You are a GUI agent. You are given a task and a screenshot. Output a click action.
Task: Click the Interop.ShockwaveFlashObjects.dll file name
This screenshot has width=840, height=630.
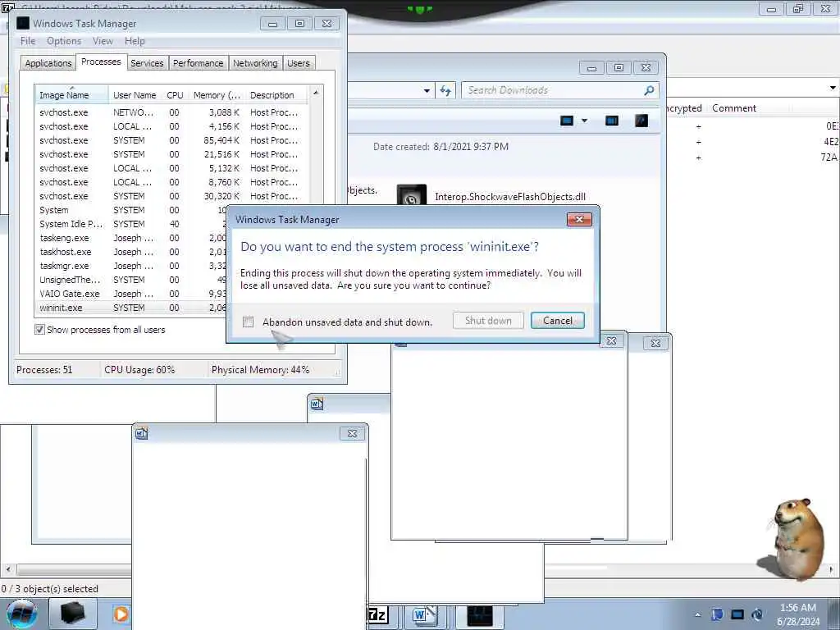[510, 197]
